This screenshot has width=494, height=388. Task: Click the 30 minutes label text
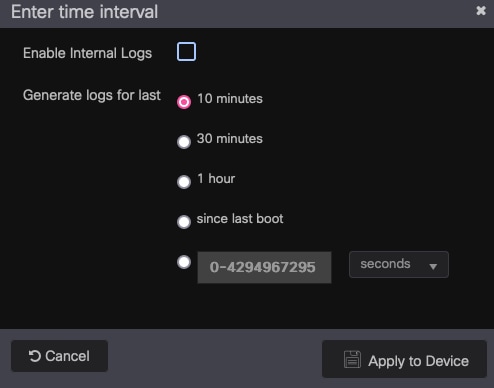pyautogui.click(x=230, y=139)
